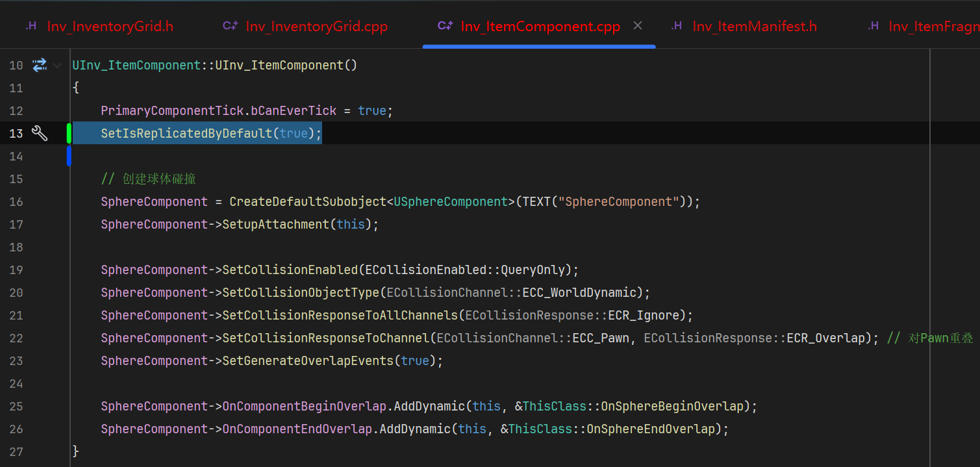The width and height of the screenshot is (980, 467).
Task: Click SetCollisionResponseToAllChannels on line 21
Action: [x=340, y=316]
